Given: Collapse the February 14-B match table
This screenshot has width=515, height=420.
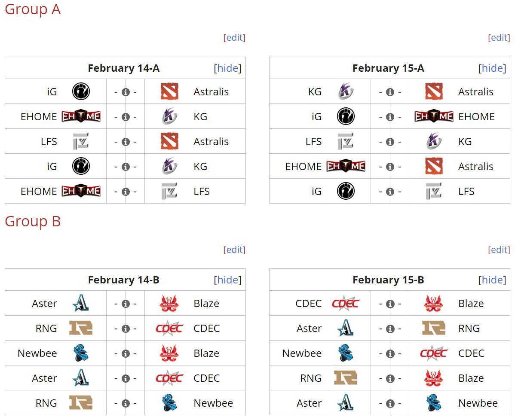Looking at the screenshot, I should 227,280.
